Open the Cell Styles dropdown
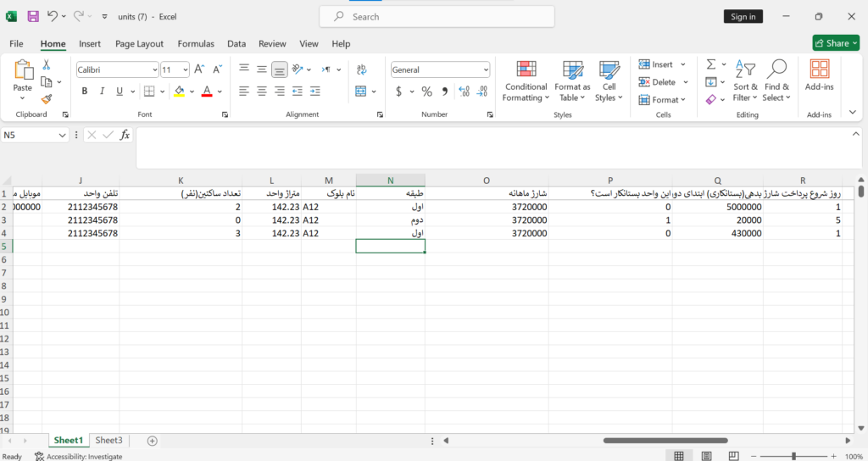Screen dimensions: 868x461 pyautogui.click(x=609, y=81)
